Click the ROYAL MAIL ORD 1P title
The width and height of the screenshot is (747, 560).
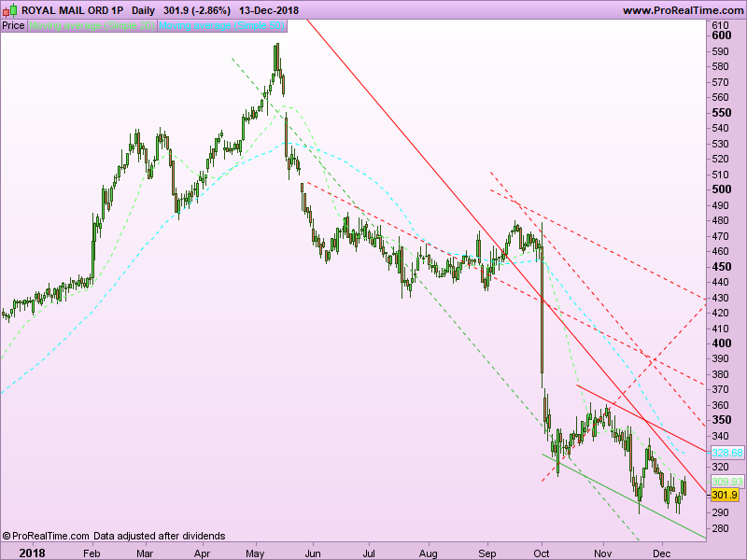pos(73,10)
